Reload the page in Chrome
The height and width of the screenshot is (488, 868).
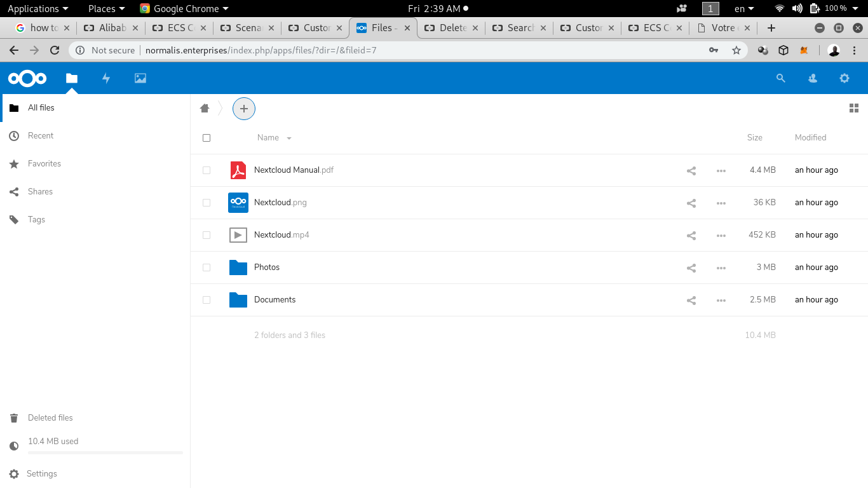(x=55, y=50)
